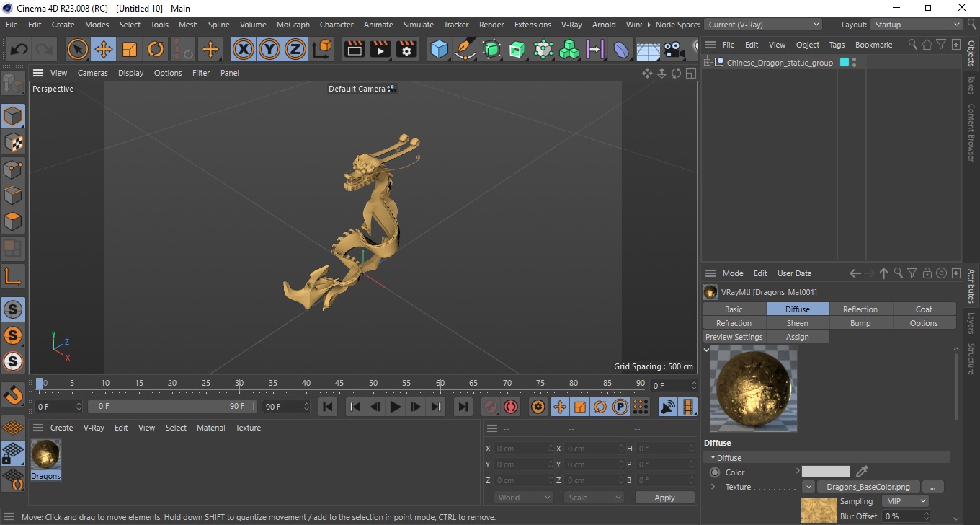Open the World coordinate dropdown
980x525 pixels.
coord(524,498)
